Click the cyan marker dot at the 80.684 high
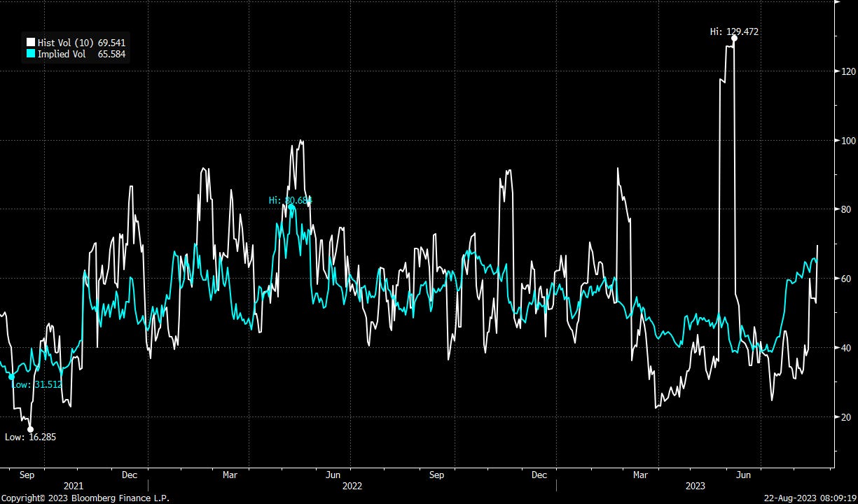 tap(291, 207)
